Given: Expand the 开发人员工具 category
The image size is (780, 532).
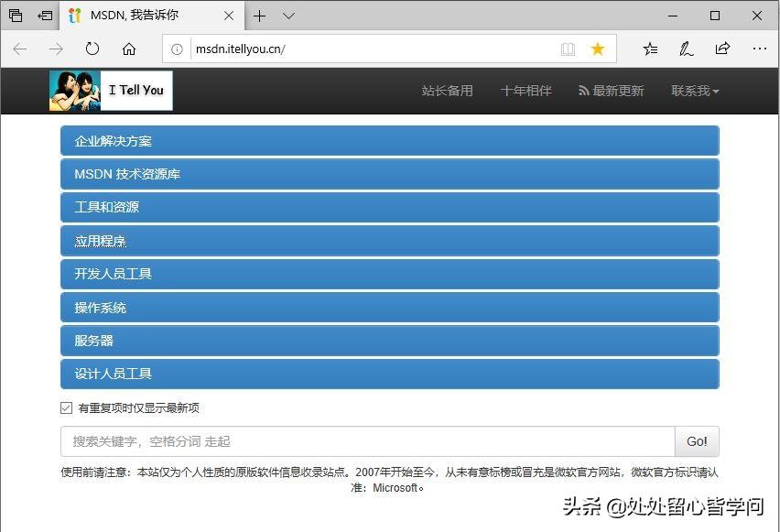Looking at the screenshot, I should 389,274.
